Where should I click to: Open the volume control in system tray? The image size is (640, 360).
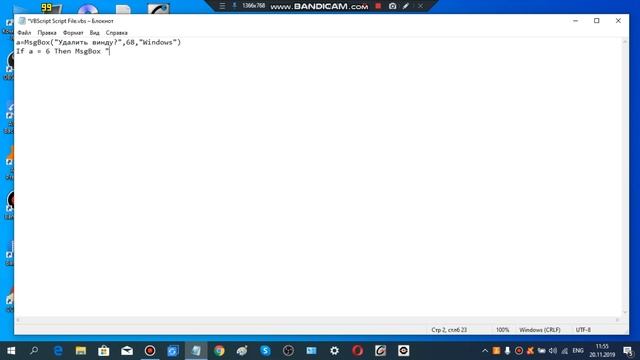(553, 351)
